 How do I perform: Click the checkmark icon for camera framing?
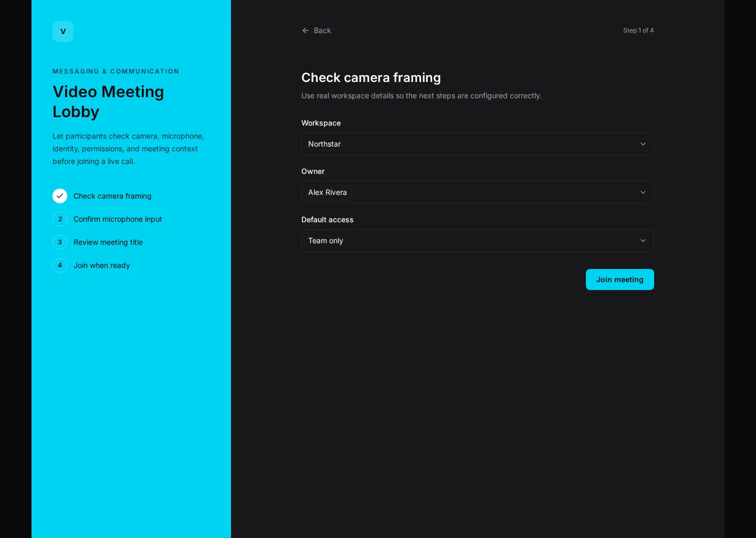(x=60, y=196)
